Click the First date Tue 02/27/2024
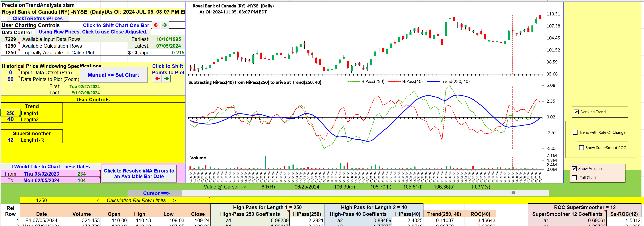The width and height of the screenshot is (644, 226). point(84,87)
